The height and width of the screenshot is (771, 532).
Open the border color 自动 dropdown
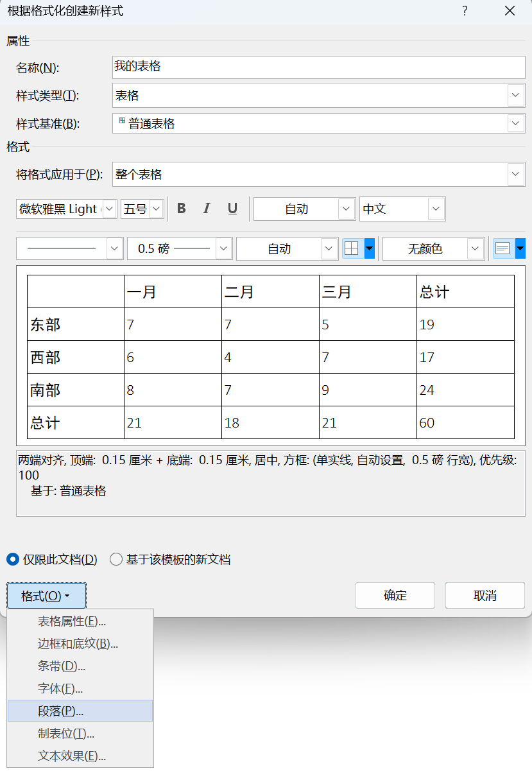(x=329, y=248)
